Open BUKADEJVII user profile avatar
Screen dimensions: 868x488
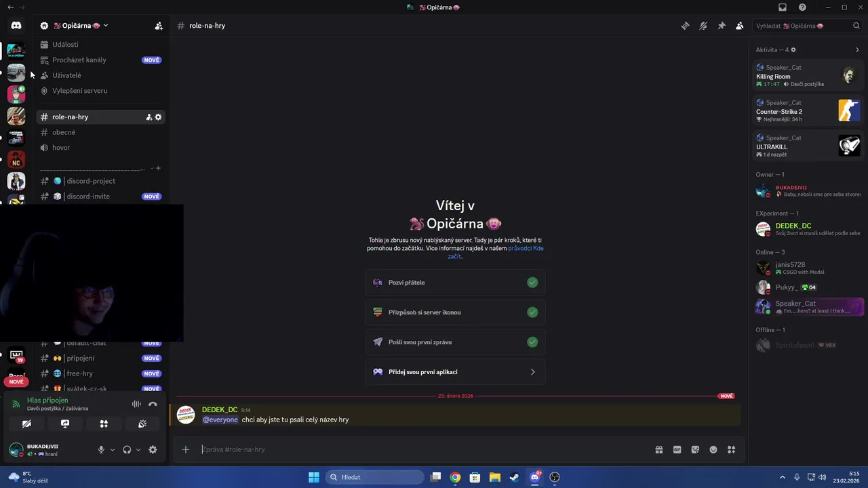[x=16, y=449]
